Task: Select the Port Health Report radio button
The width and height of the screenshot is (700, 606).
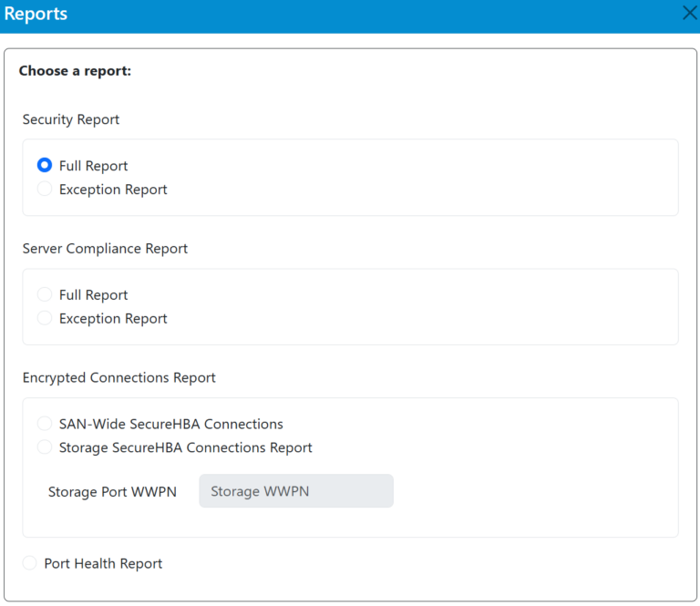Action: tap(30, 563)
